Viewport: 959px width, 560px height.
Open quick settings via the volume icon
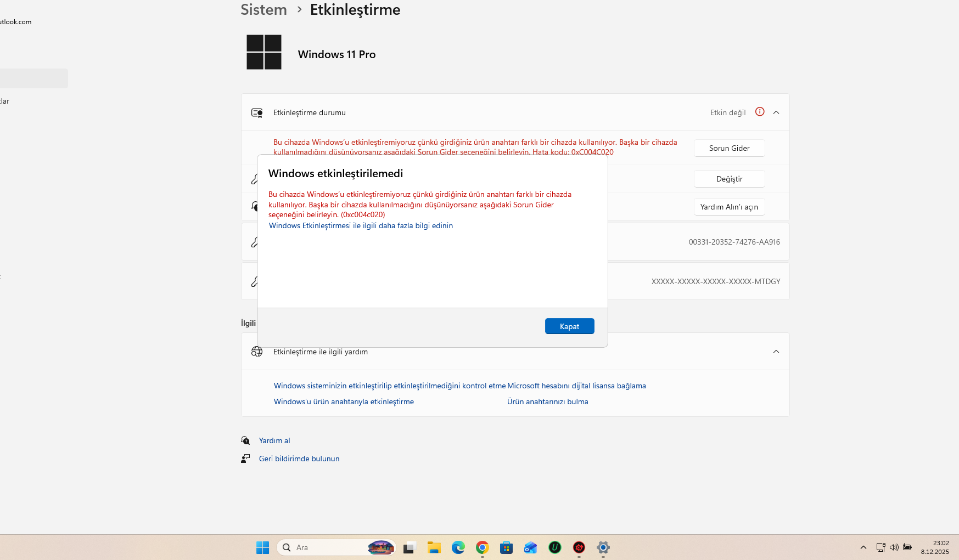point(894,547)
